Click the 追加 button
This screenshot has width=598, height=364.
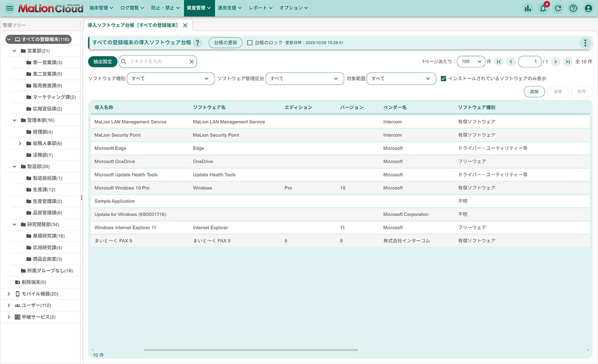click(534, 92)
